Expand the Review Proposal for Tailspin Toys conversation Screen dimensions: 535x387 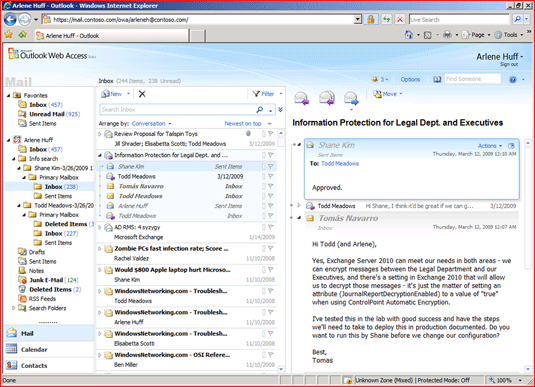pos(100,134)
